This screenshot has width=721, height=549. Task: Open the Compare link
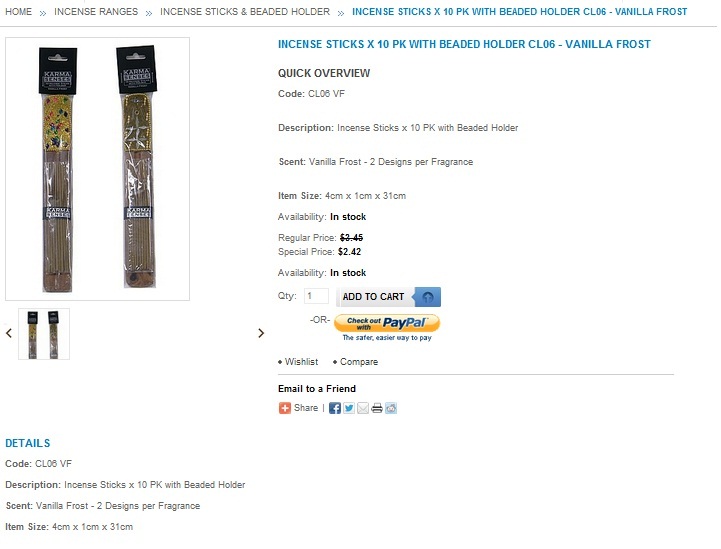[x=359, y=362]
